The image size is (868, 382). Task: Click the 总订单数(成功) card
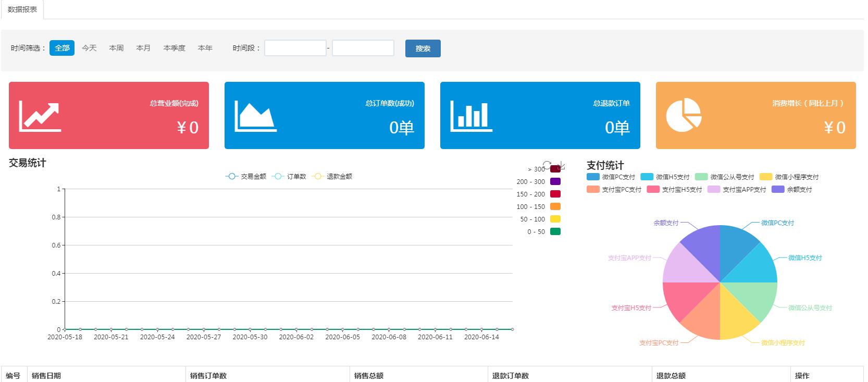(325, 115)
